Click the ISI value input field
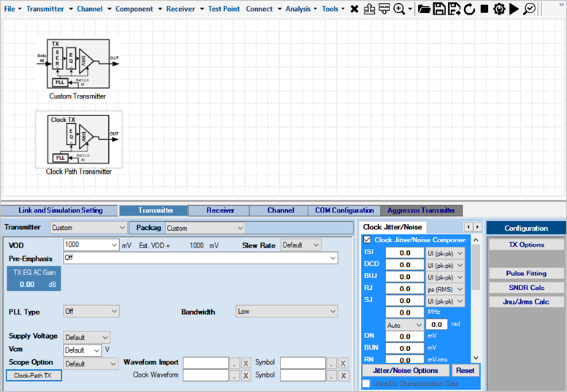The width and height of the screenshot is (567, 392). coord(404,253)
